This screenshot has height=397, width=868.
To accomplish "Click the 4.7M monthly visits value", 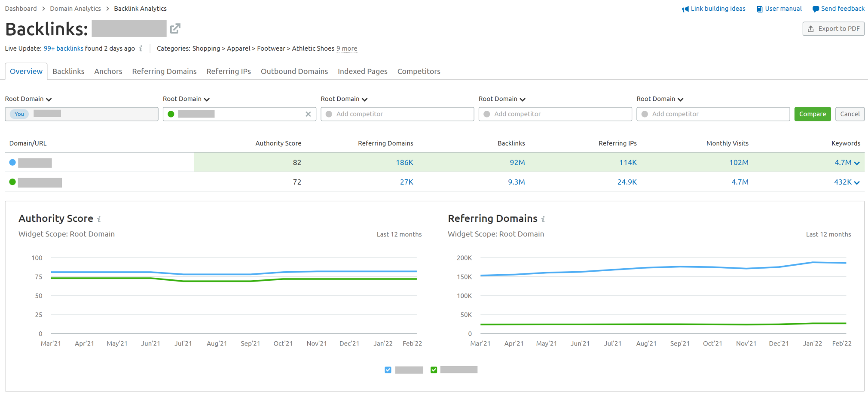I will 740,182.
